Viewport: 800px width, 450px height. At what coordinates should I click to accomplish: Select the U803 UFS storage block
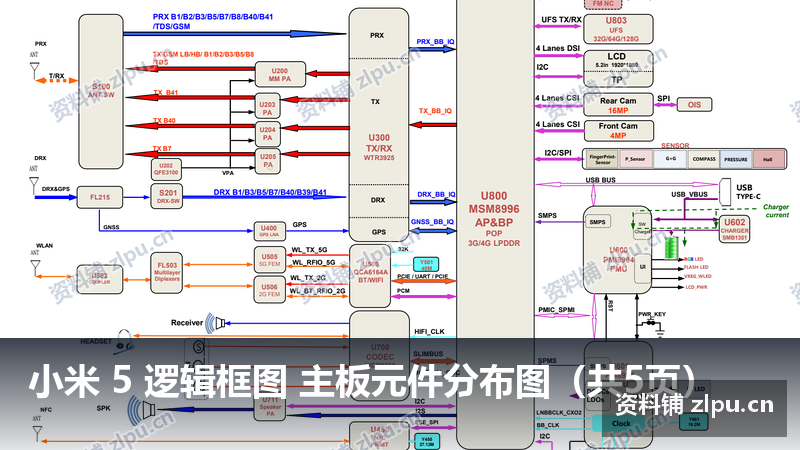click(618, 29)
